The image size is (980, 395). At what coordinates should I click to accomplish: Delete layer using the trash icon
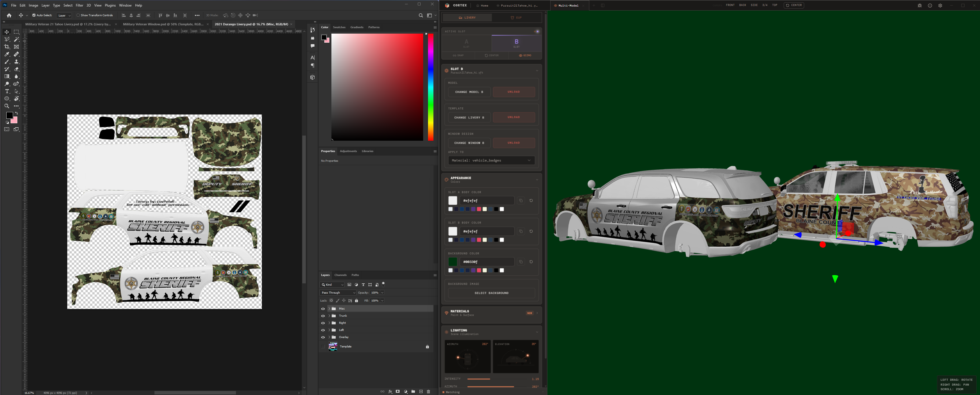click(428, 392)
